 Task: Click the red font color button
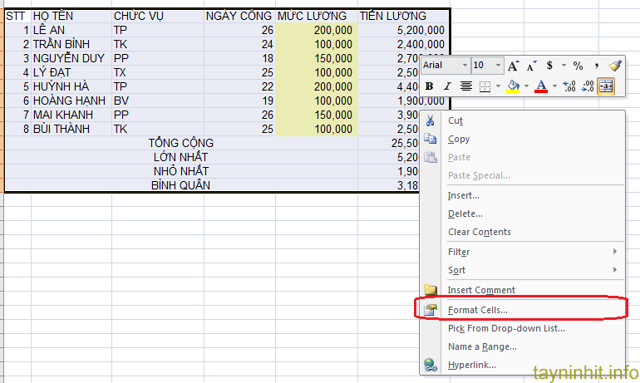(541, 86)
